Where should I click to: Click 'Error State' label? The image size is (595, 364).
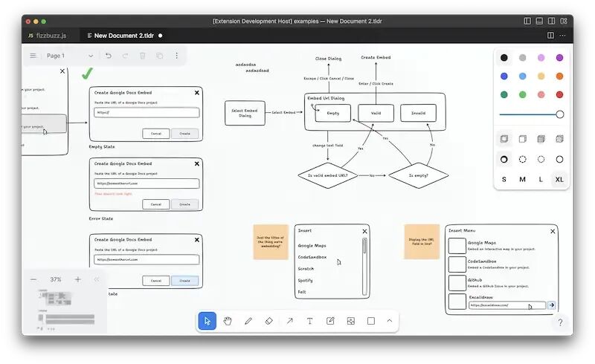[x=101, y=219]
